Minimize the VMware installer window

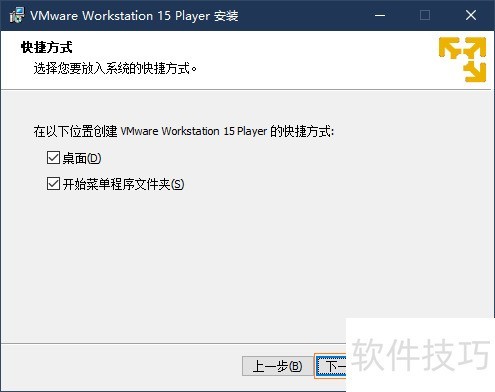click(x=380, y=15)
